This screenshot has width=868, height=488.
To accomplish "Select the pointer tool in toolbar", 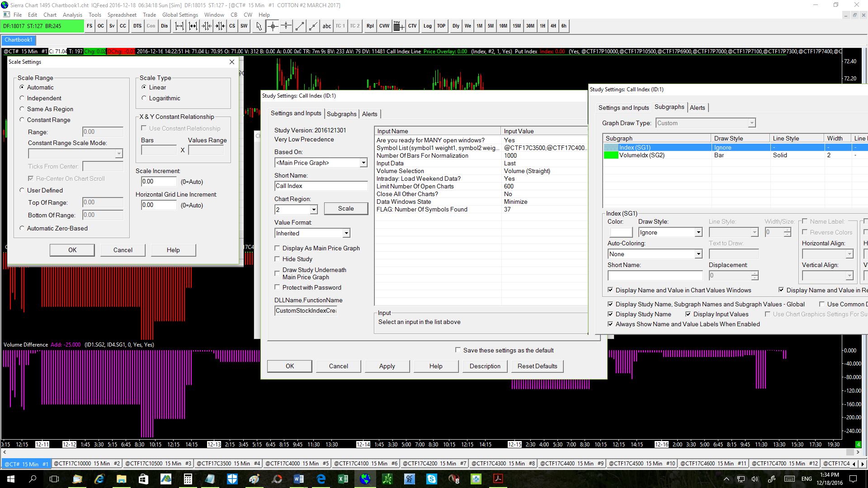I will pyautogui.click(x=259, y=26).
